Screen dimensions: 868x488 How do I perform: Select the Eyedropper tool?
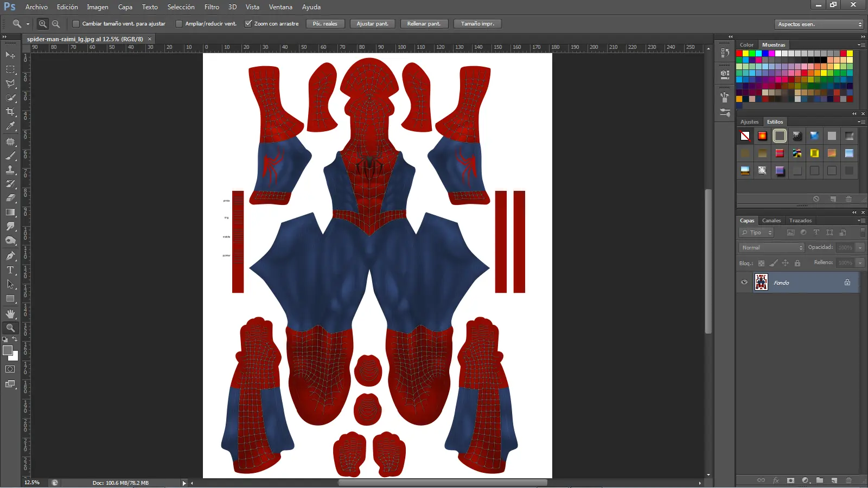point(10,126)
